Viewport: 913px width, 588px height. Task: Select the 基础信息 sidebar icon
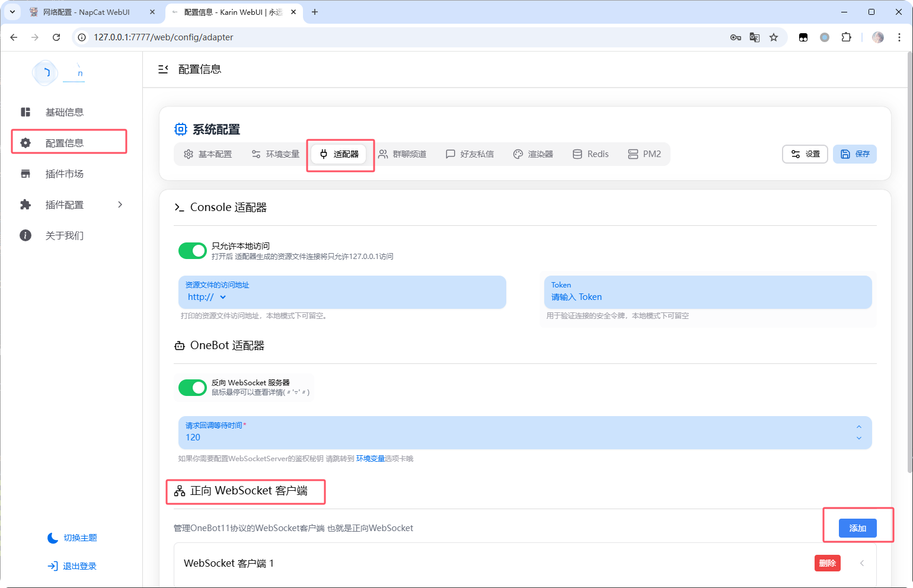coord(25,111)
